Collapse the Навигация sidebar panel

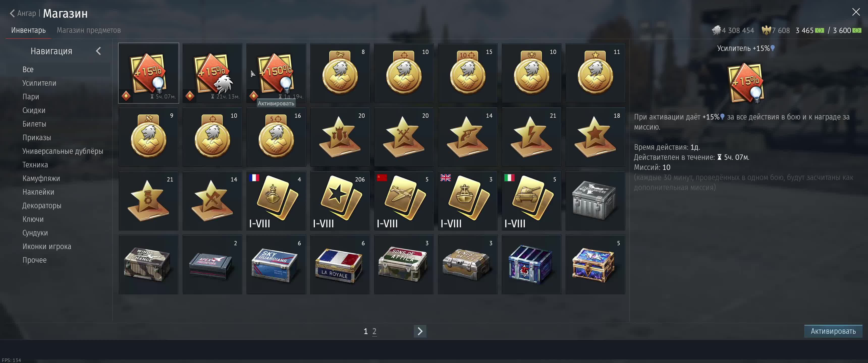[98, 51]
